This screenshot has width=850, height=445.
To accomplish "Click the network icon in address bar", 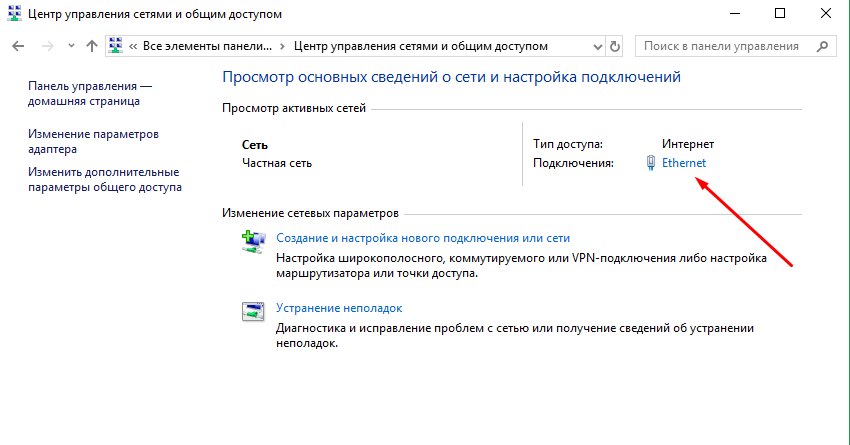I will coord(115,46).
